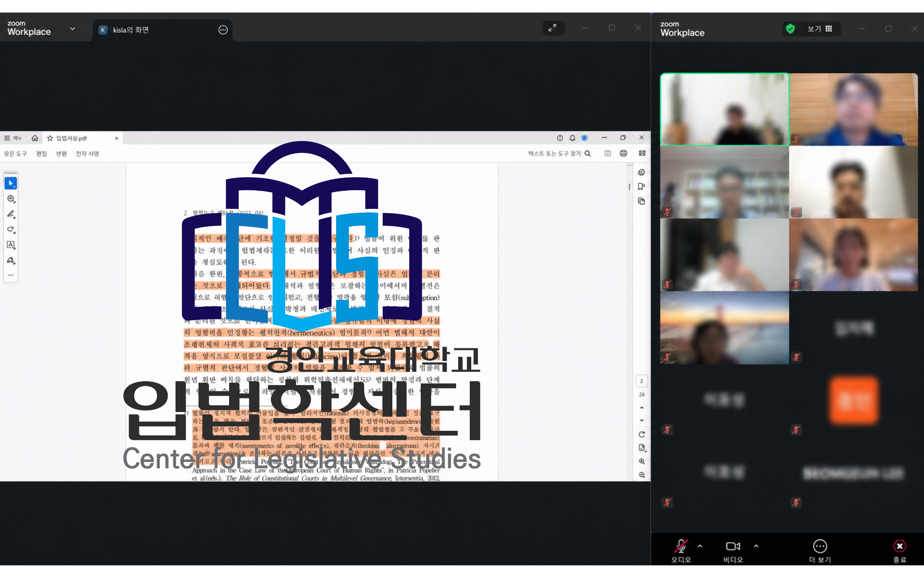924x578 pixels.
Task: Click the current page number box
Action: (642, 381)
